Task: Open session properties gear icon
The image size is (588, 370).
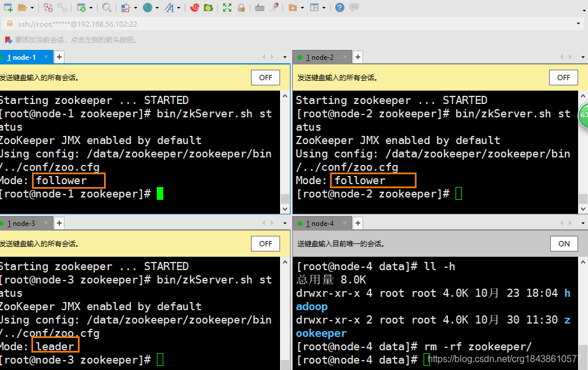Action: coord(81,8)
